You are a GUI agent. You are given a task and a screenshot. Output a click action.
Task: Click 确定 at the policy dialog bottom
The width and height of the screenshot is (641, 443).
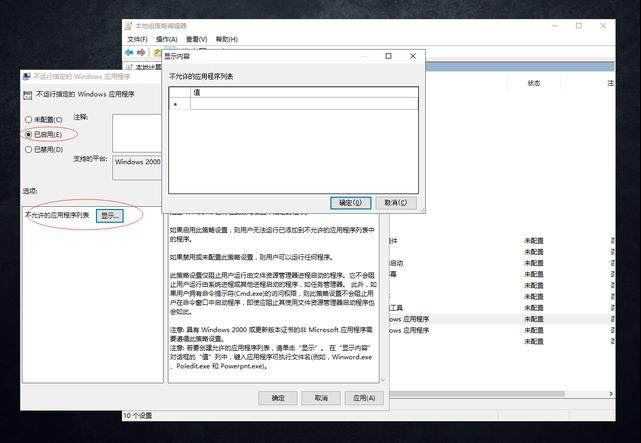coord(278,398)
